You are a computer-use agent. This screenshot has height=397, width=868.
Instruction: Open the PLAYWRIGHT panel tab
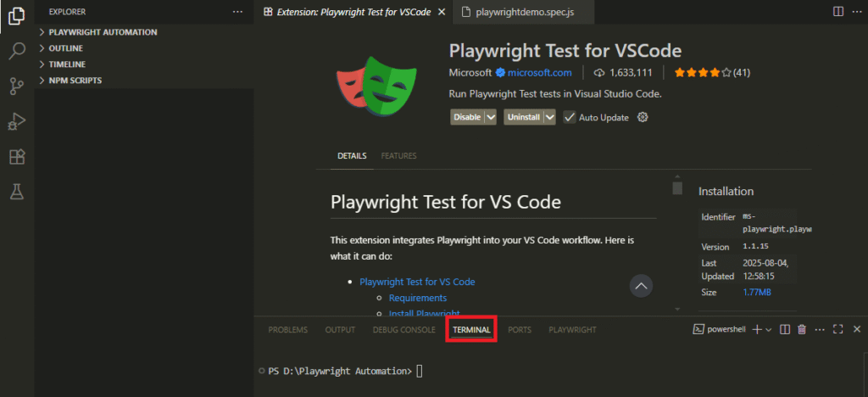tap(572, 329)
